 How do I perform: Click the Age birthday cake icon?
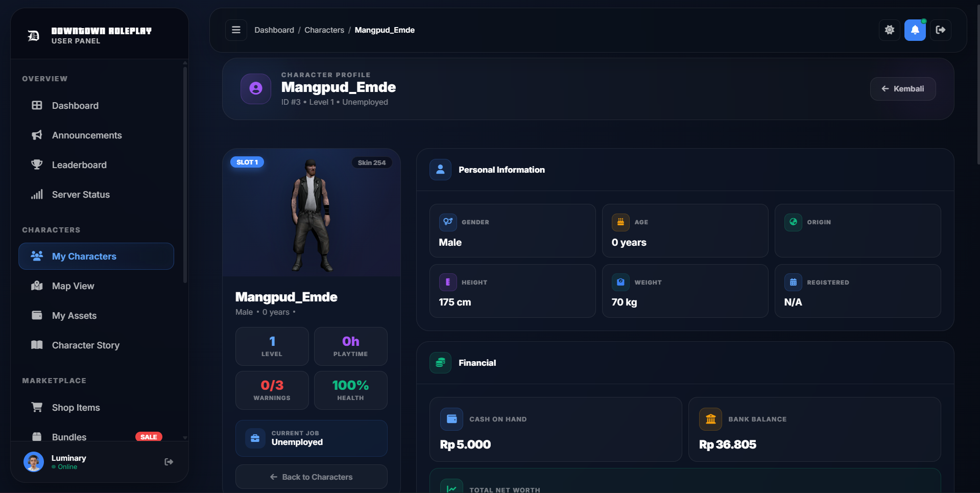coord(620,222)
